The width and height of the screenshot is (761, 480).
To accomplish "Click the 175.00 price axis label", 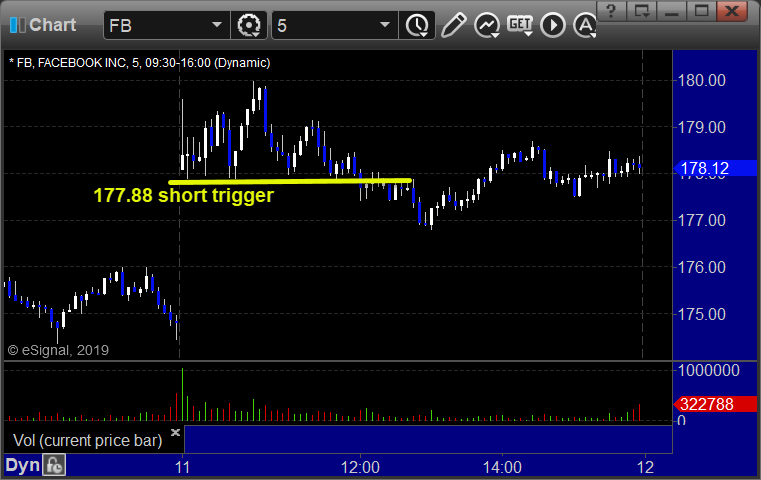I will click(x=702, y=314).
